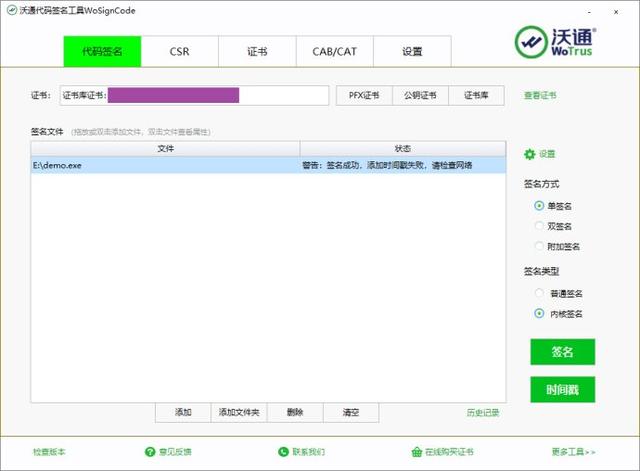This screenshot has width=640, height=471.
Task: Click the 证书库 button
Action: (x=476, y=96)
